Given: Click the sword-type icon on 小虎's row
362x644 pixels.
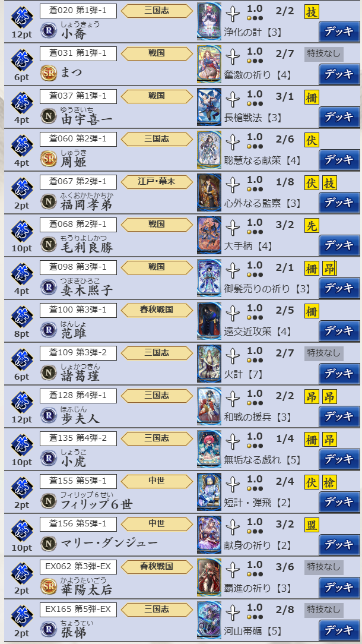Looking at the screenshot, I should click(233, 441).
